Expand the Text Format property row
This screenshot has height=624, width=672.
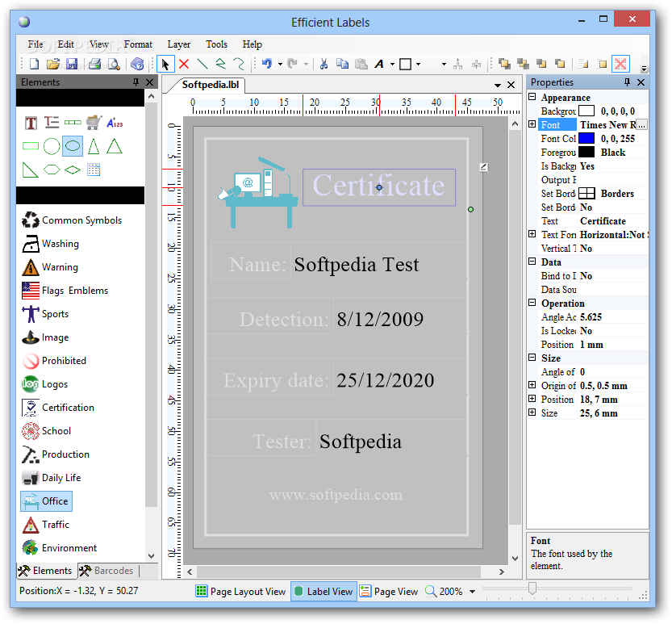(532, 234)
